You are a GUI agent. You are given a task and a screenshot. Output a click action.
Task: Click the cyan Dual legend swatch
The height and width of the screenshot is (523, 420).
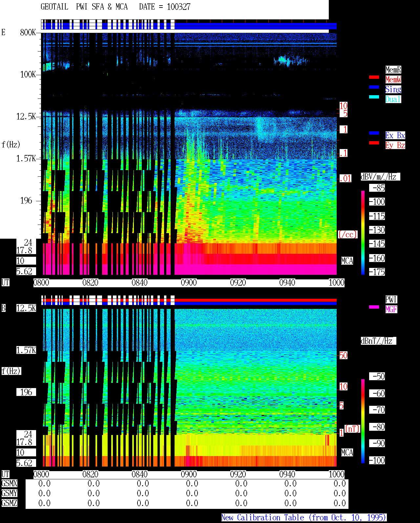(x=374, y=97)
